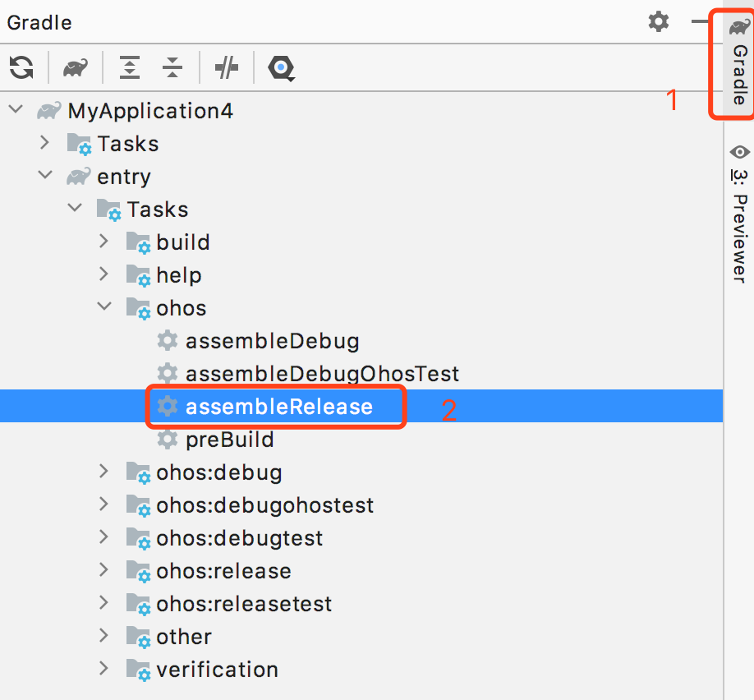Screen dimensions: 754x700
Task: Expand the top-level Tasks folder
Action: pos(44,144)
